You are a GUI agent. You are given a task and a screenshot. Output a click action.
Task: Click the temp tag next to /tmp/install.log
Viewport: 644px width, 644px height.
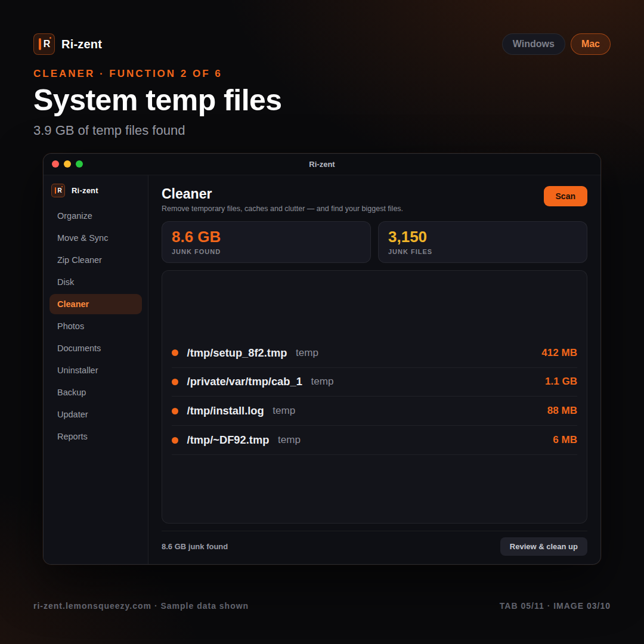click(284, 411)
